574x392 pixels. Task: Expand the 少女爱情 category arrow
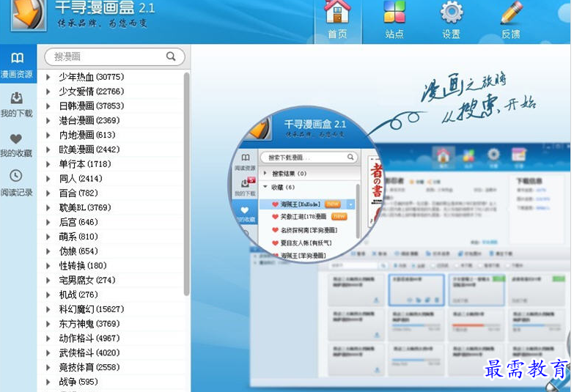tap(48, 92)
